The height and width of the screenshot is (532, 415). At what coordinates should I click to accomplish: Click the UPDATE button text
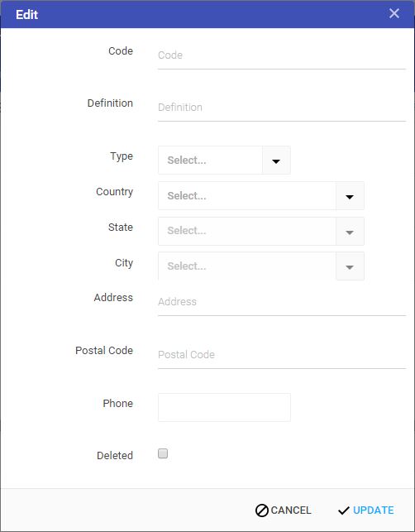(x=374, y=510)
